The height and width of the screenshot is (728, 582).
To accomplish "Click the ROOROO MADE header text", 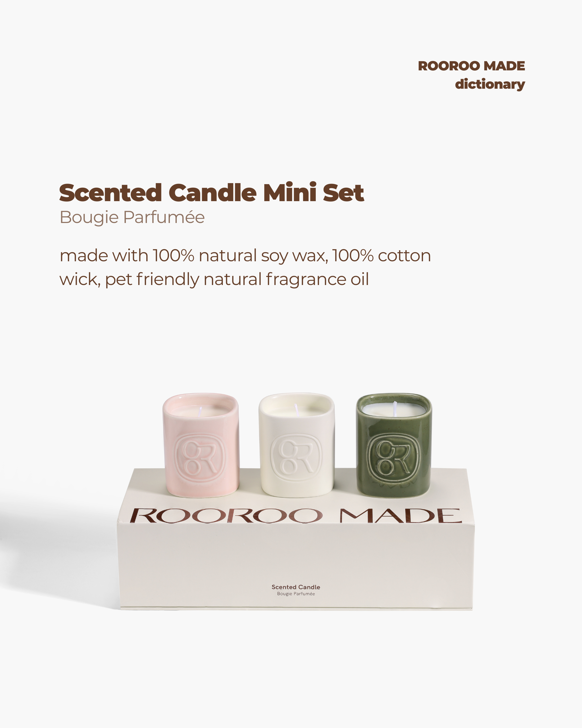I will point(471,66).
